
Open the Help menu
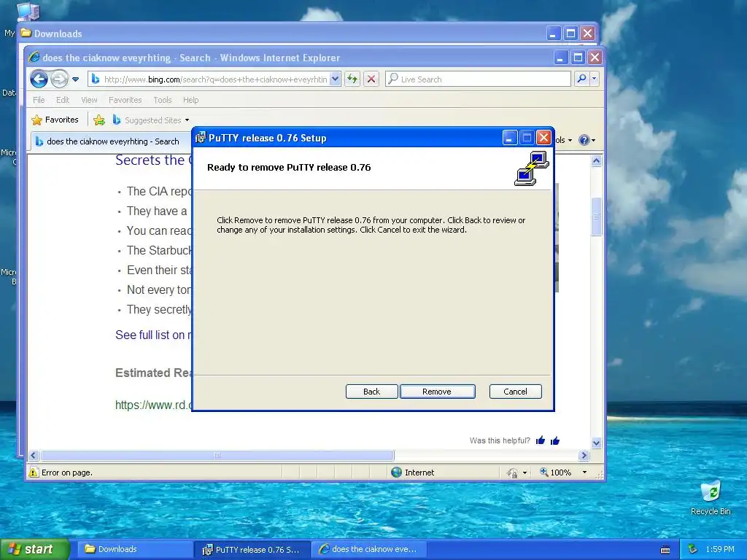[x=190, y=100]
